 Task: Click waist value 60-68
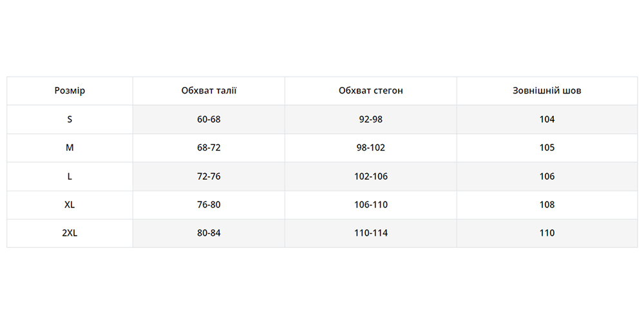pyautogui.click(x=209, y=119)
